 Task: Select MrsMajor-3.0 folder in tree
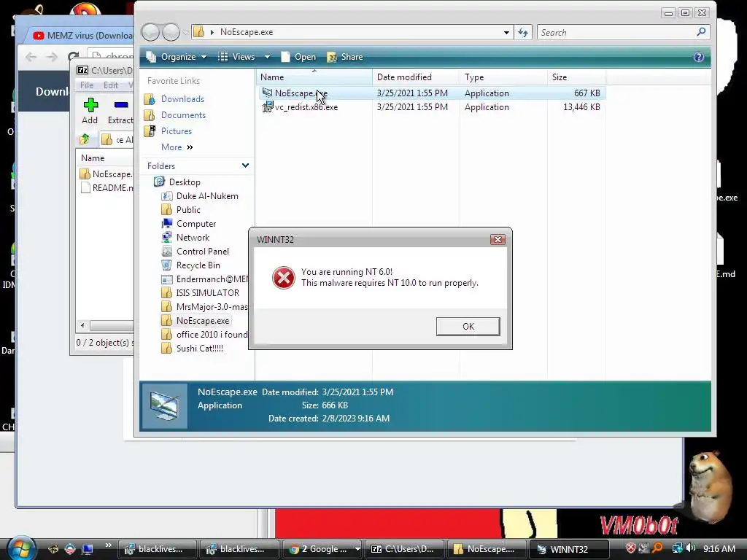click(x=212, y=307)
